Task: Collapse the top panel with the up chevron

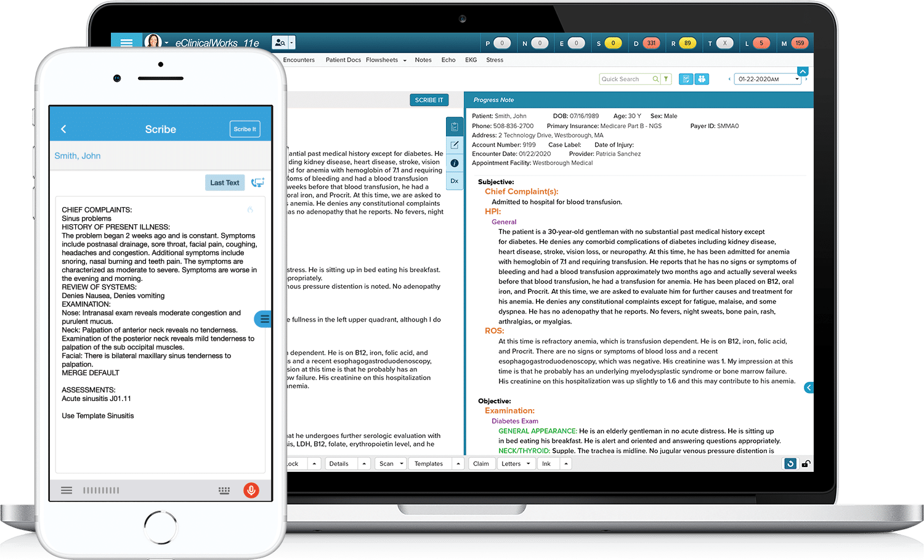Action: tap(803, 71)
